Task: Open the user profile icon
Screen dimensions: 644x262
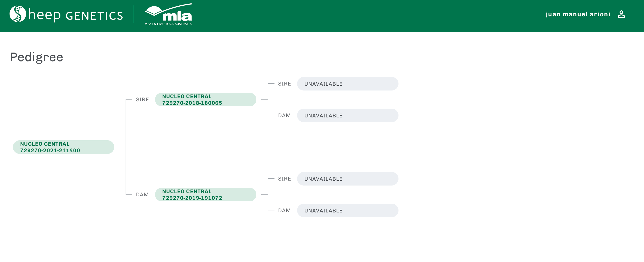Action: tap(621, 14)
